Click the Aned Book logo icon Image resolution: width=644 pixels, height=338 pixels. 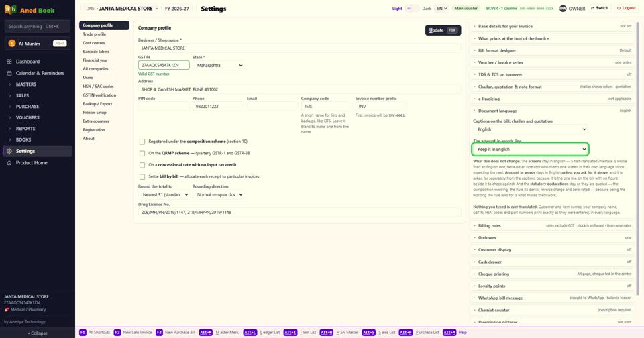[x=10, y=9]
